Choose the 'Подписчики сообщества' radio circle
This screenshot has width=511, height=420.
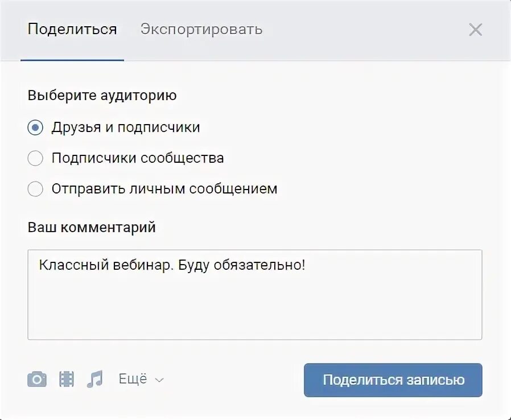(35, 158)
